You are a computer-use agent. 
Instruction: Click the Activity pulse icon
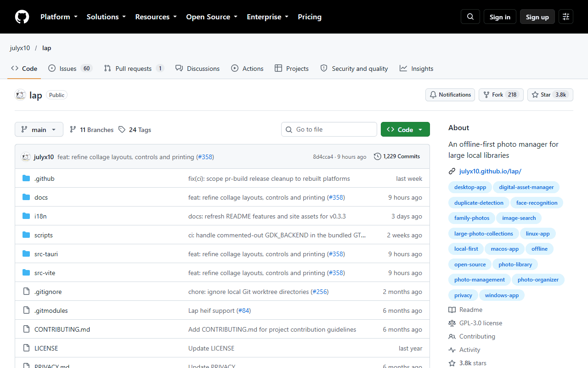click(452, 350)
